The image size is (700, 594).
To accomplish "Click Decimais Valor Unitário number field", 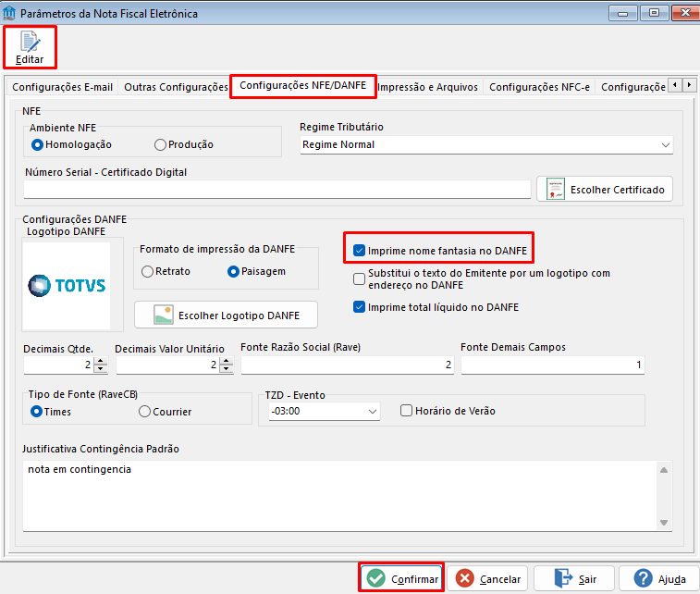I will tap(168, 365).
